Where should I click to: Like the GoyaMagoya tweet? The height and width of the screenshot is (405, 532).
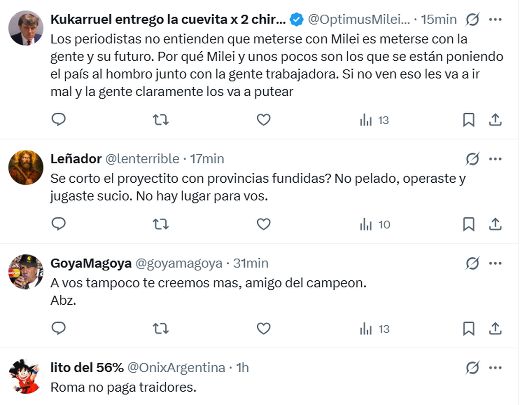point(264,329)
